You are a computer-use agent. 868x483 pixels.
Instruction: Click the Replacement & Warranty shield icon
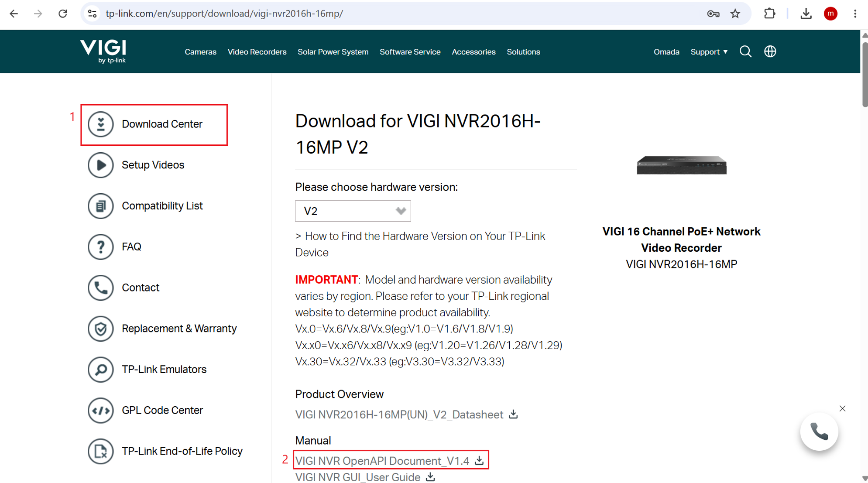click(x=100, y=329)
